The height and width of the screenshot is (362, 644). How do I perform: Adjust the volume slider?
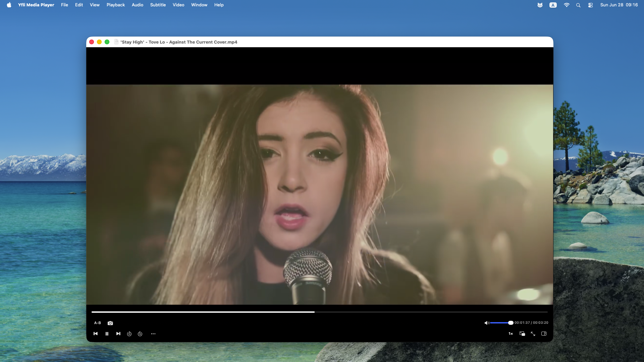(501, 323)
